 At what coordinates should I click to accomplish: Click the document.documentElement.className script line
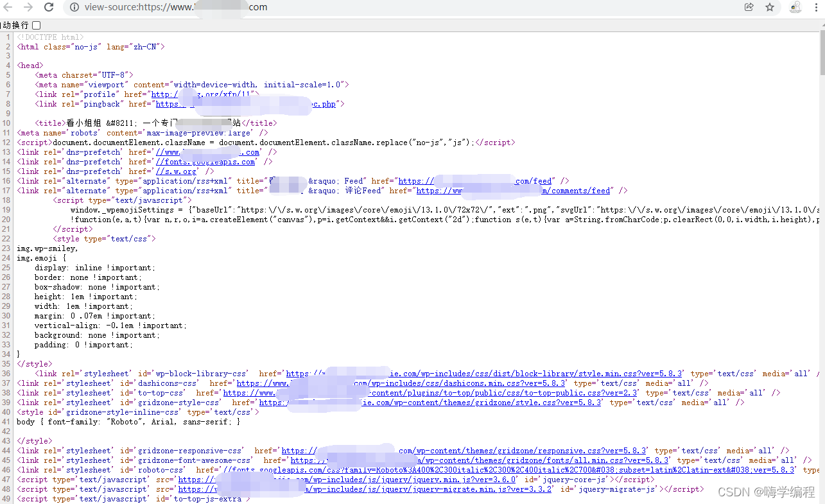(x=266, y=143)
